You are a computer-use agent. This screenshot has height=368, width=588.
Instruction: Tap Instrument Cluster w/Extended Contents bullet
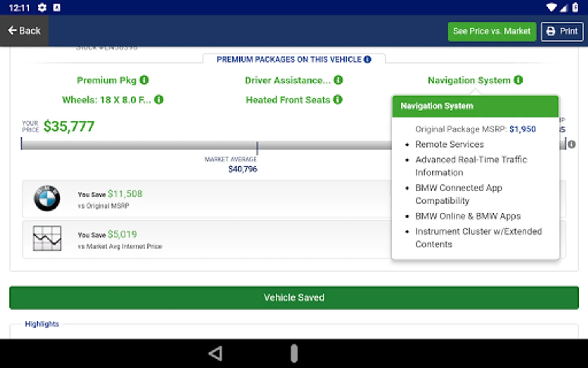(x=479, y=238)
